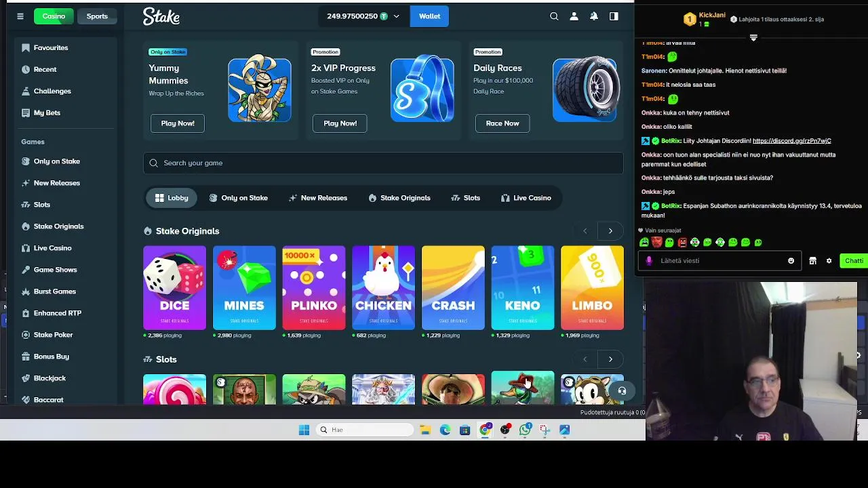Open the Chicken game thumbnail

pyautogui.click(x=383, y=288)
